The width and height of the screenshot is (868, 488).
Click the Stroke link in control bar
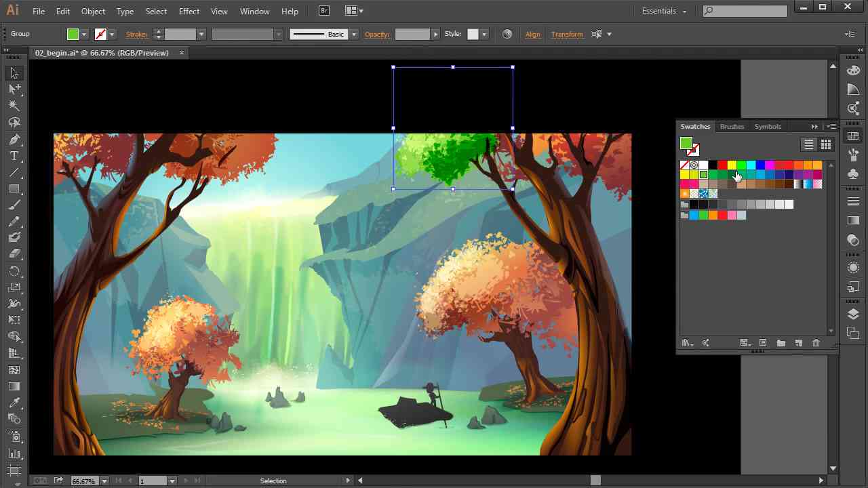[137, 35]
